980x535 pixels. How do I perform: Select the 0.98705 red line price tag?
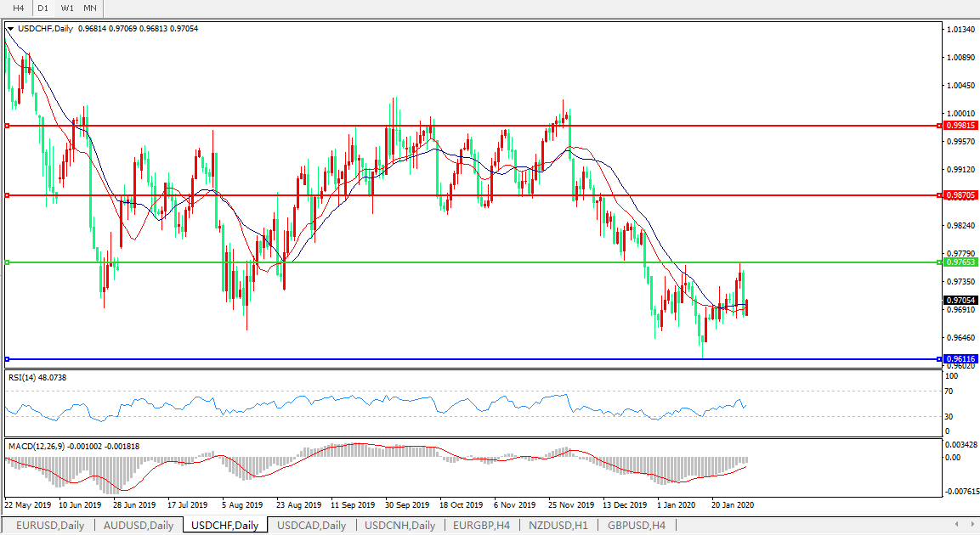(x=961, y=195)
